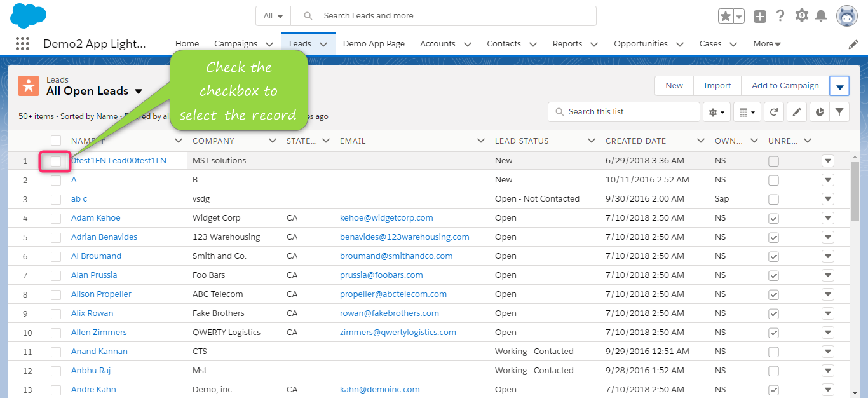
Task: Click the inline edit list pencil icon
Action: click(796, 112)
